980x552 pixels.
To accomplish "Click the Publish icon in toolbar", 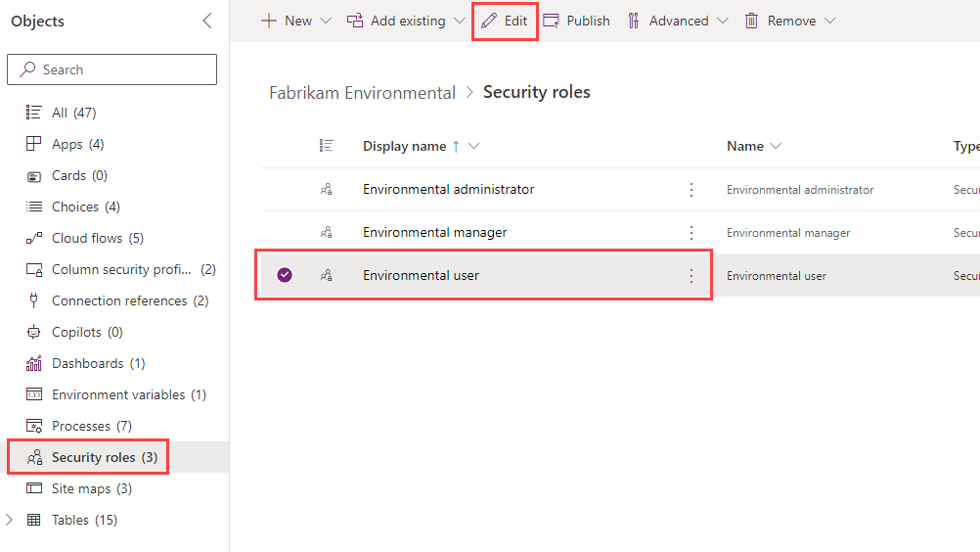I will (551, 21).
